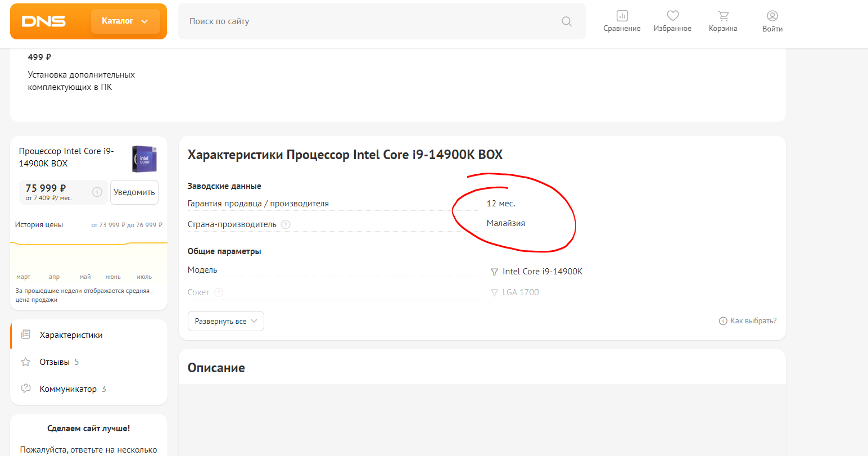Viewport: 868px width, 456px height.
Task: Click the DNS logo
Action: click(44, 21)
